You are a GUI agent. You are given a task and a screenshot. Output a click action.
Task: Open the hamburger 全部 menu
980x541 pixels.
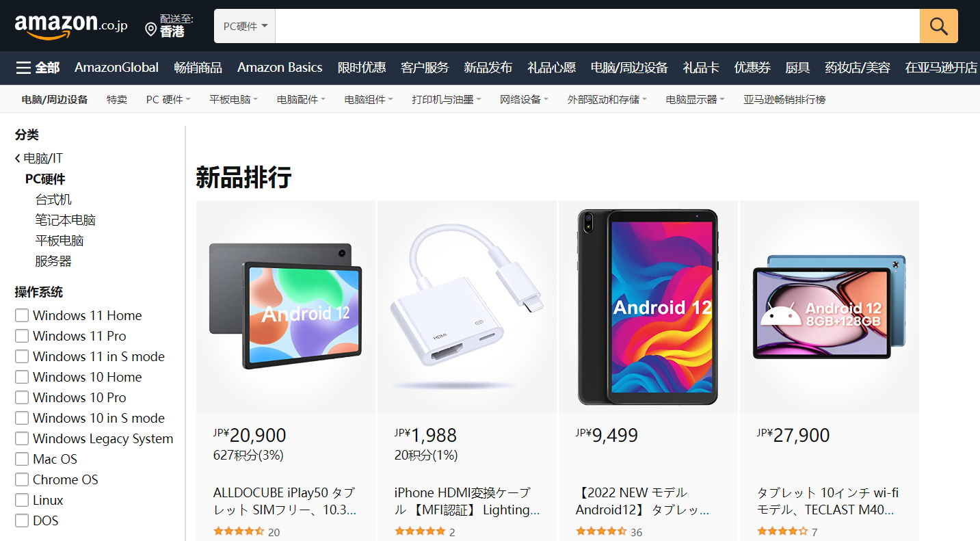point(38,68)
